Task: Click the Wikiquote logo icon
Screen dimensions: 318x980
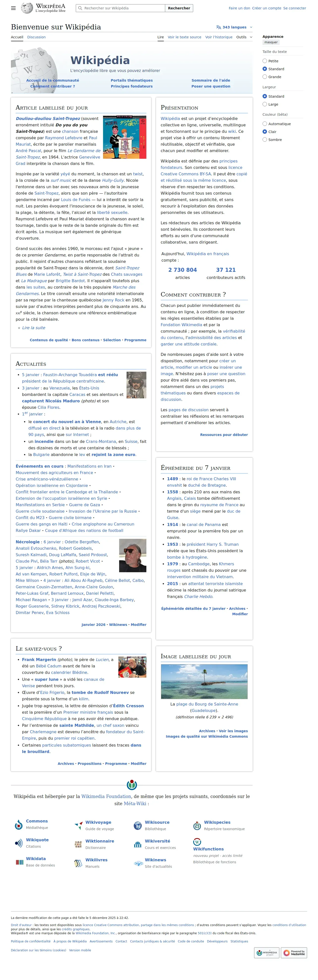Action: tap(19, 843)
